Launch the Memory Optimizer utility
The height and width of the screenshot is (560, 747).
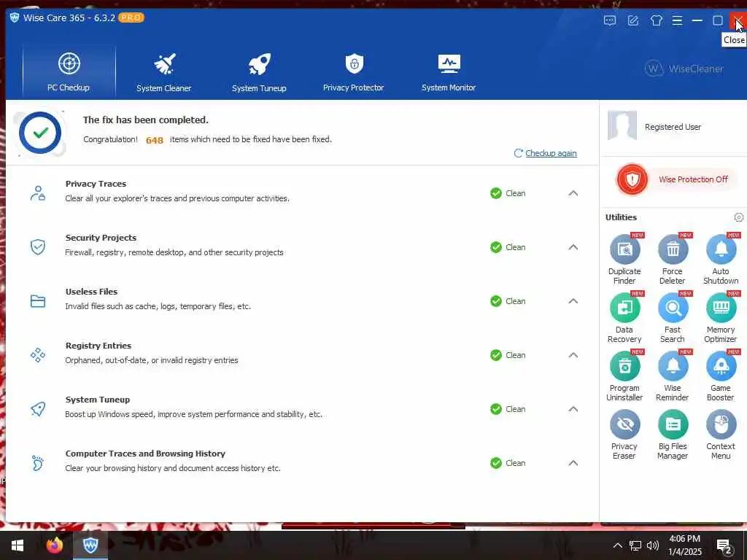(721, 318)
